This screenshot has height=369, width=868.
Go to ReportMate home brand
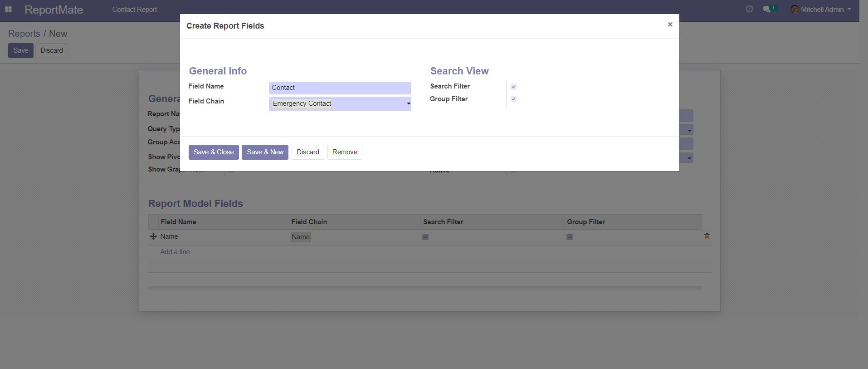54,10
